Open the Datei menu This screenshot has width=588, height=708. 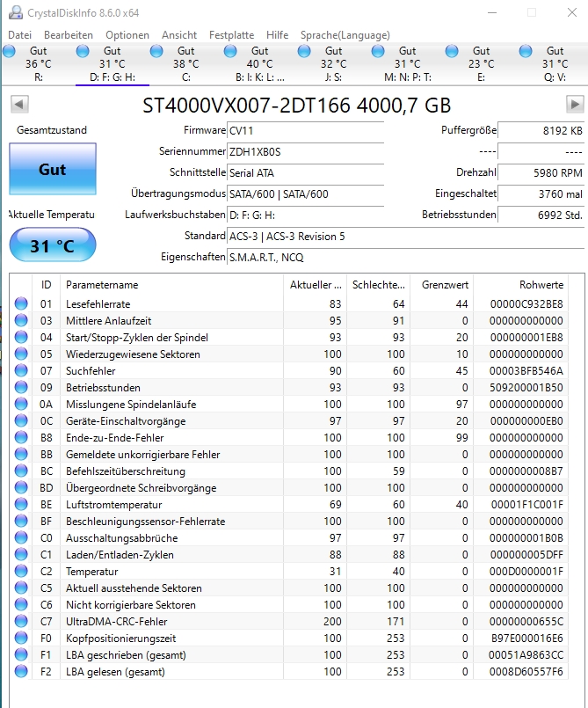(x=20, y=35)
